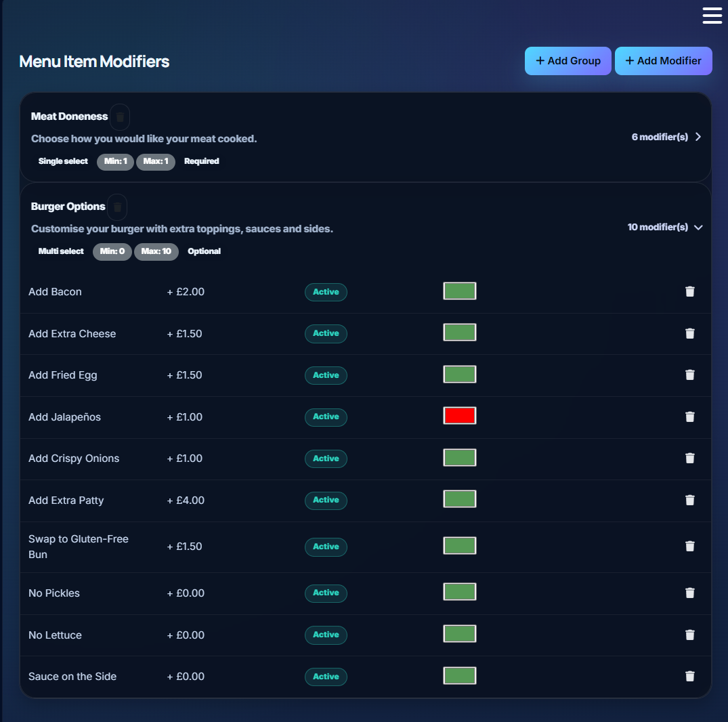Click the Required label

[x=202, y=161]
